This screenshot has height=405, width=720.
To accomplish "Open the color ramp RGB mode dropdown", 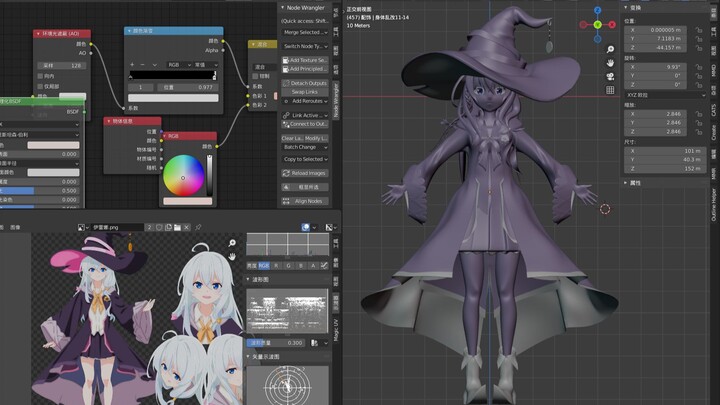I will (178, 65).
